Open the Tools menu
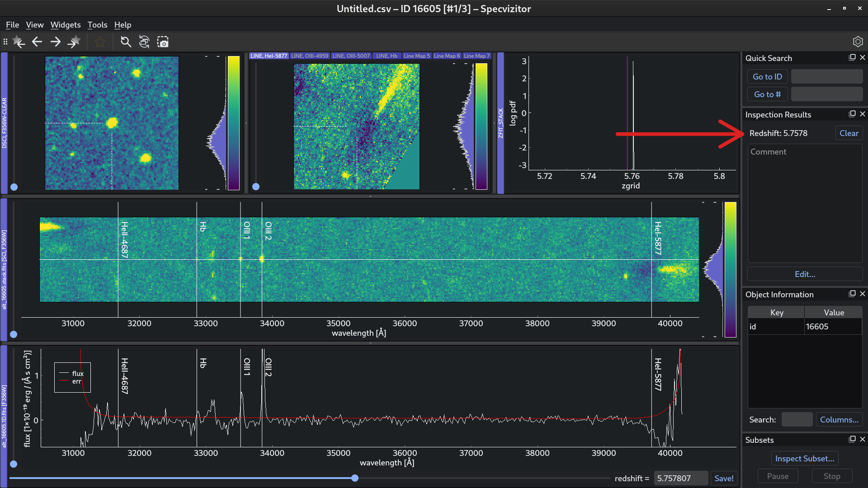868x488 pixels. 97,25
